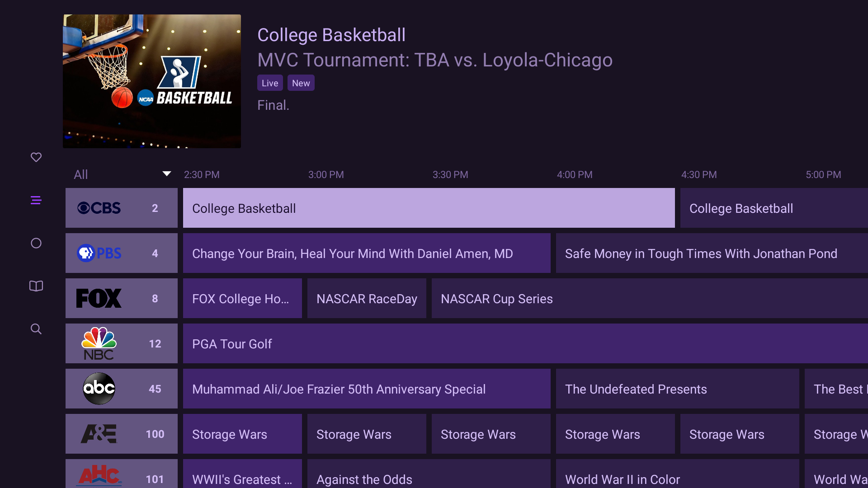Open search using the magnifier icon

(36, 329)
